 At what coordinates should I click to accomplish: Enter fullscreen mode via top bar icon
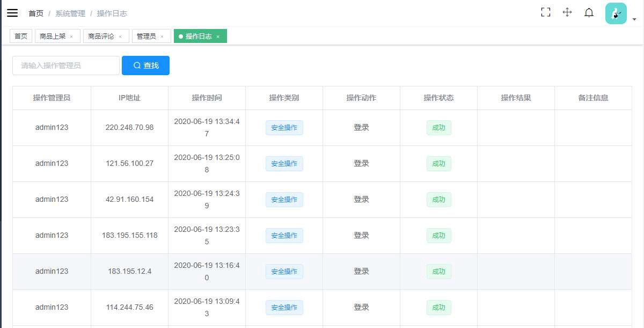[546, 12]
